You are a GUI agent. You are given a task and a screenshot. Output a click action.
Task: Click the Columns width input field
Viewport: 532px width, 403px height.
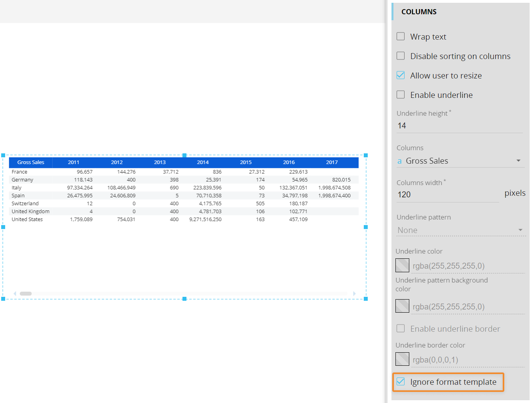point(447,195)
